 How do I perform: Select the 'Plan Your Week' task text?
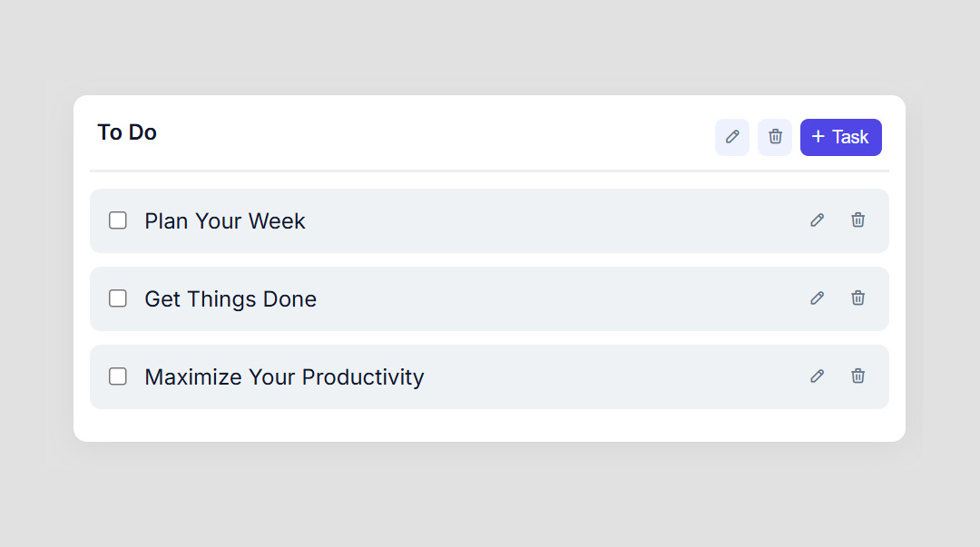[x=224, y=220]
